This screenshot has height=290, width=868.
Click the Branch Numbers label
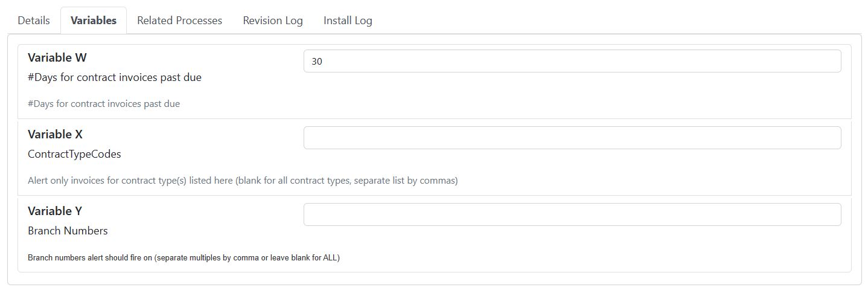[68, 231]
